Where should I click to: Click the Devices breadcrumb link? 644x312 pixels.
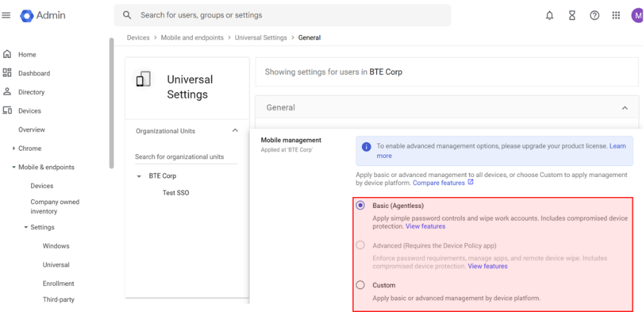[x=138, y=37]
